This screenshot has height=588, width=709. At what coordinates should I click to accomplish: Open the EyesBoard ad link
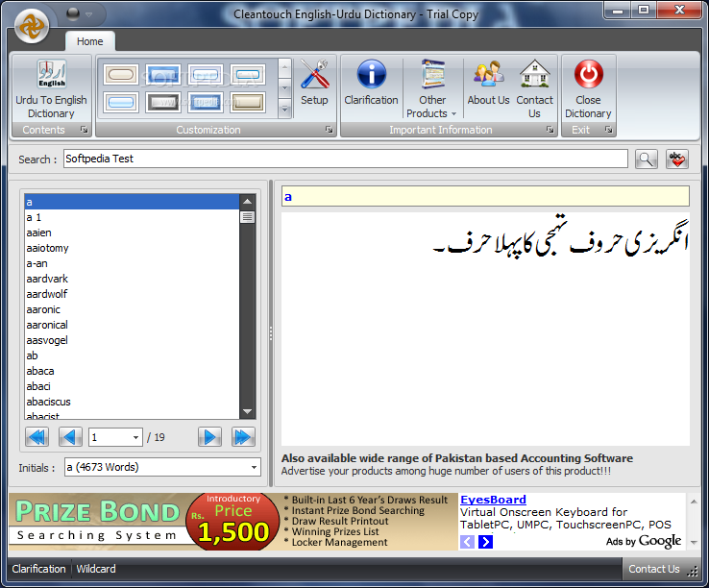493,500
